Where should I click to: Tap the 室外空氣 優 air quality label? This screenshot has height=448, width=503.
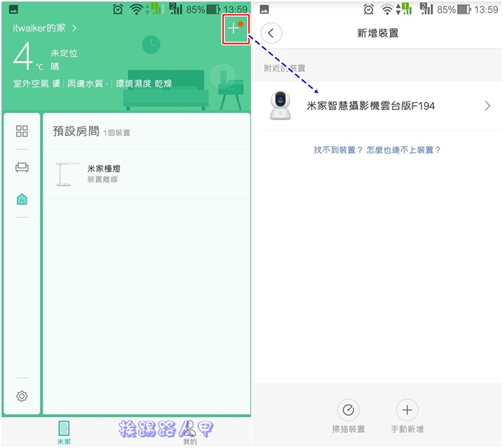pos(37,83)
